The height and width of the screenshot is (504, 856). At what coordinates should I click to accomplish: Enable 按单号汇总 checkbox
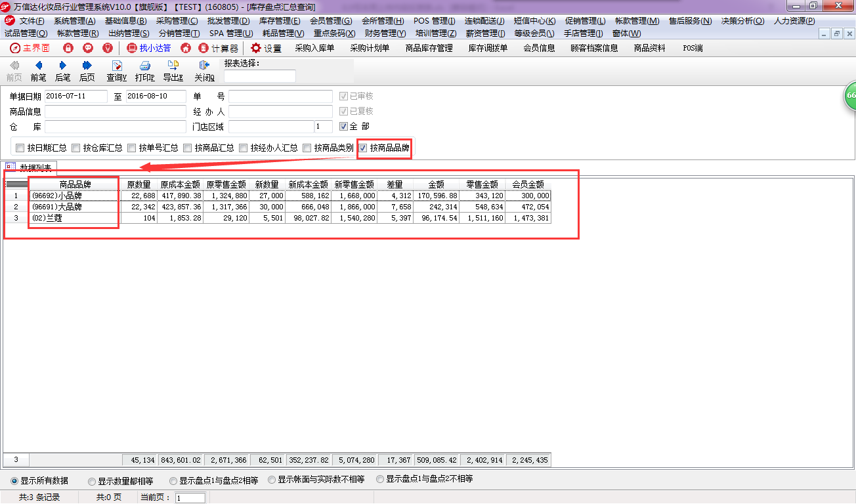131,148
